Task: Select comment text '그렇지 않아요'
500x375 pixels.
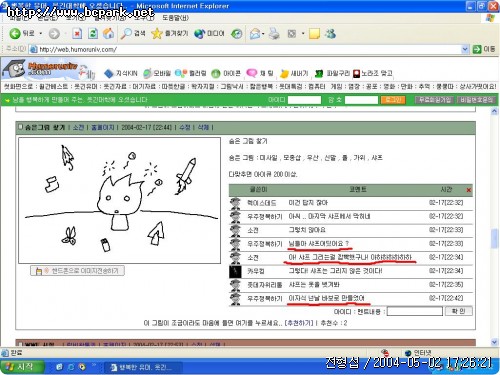Action: [x=307, y=230]
